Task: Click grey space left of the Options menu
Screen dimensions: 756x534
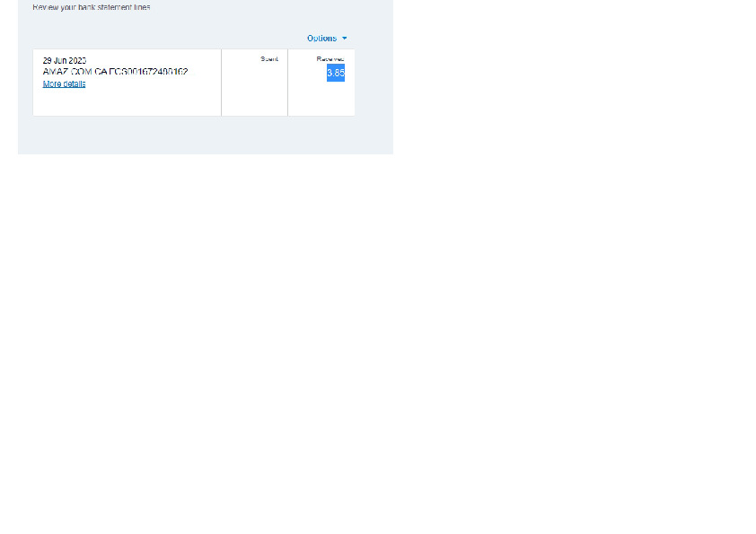Action: click(180, 39)
